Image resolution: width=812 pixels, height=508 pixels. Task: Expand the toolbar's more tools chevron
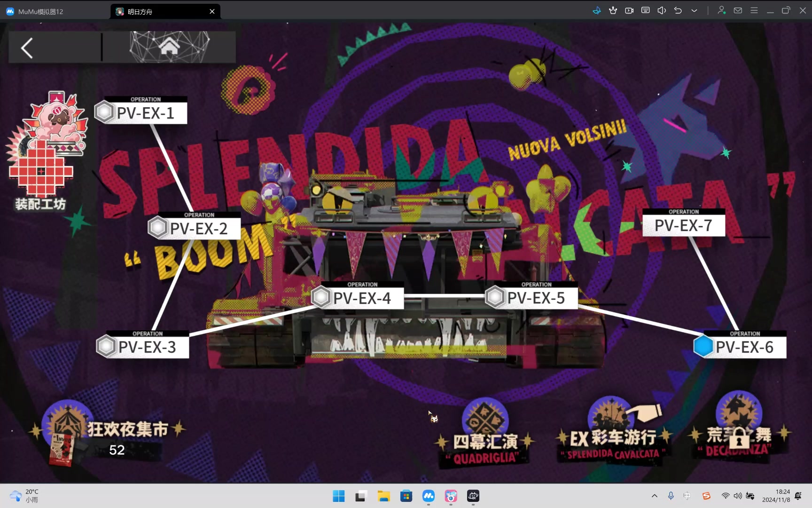pyautogui.click(x=694, y=11)
